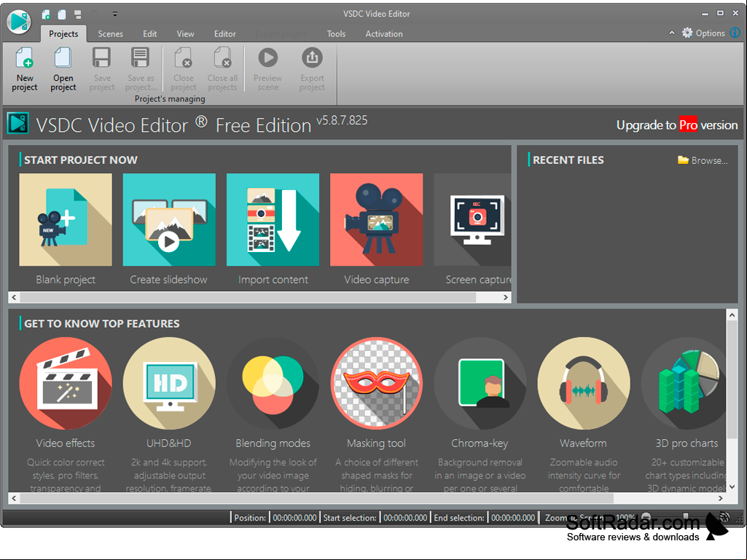
Task: Click right arrow of features horizontal scrollbar
Action: [x=721, y=498]
